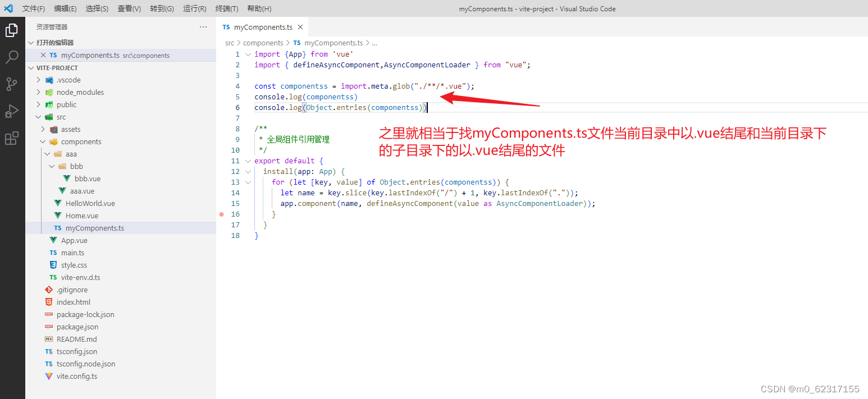Image resolution: width=868 pixels, height=399 pixels.
Task: Click the breadcrumb trailing ellipsis
Action: click(374, 43)
